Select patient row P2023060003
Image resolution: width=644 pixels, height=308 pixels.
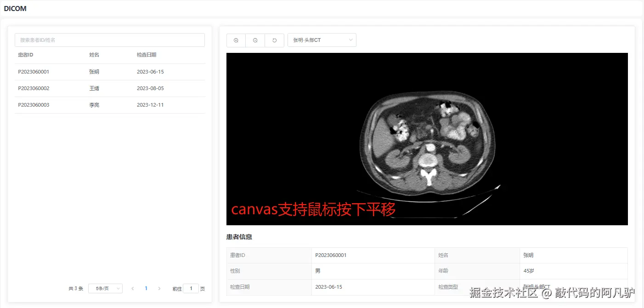(110, 105)
